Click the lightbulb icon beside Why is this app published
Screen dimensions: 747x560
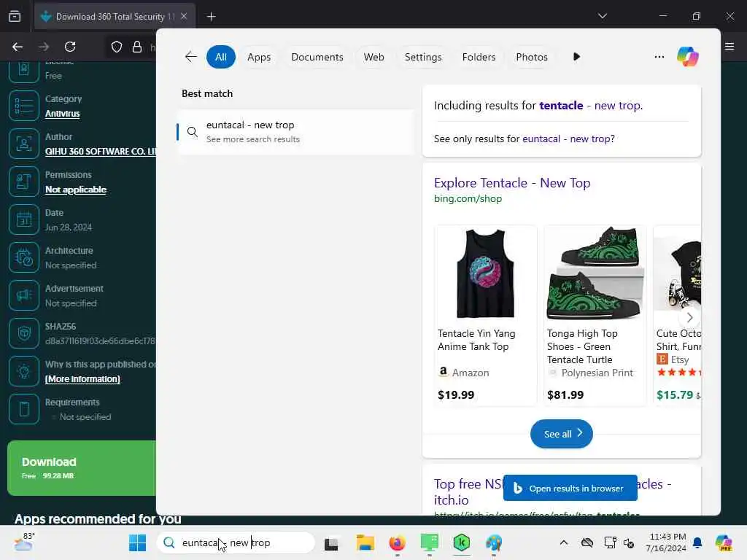coord(24,371)
